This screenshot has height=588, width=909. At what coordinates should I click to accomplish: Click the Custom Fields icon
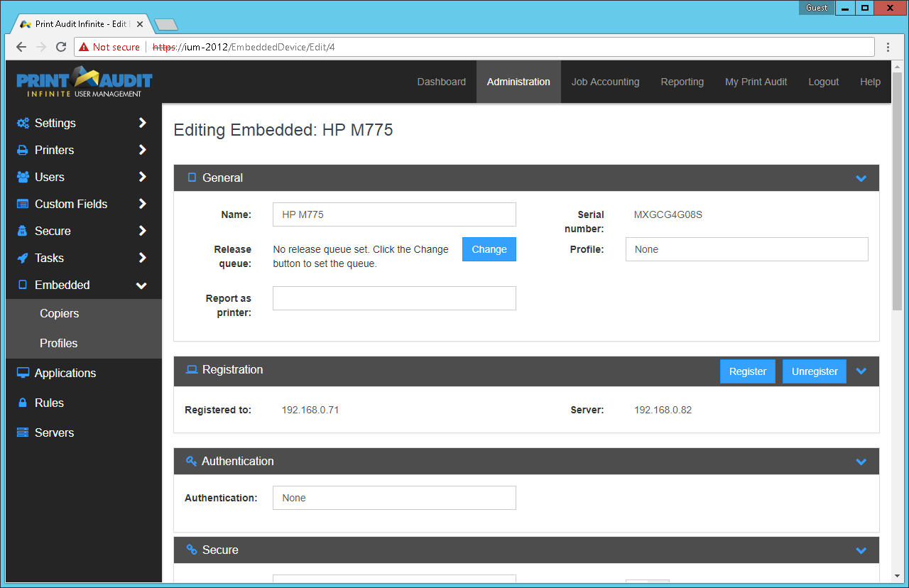[x=23, y=204]
